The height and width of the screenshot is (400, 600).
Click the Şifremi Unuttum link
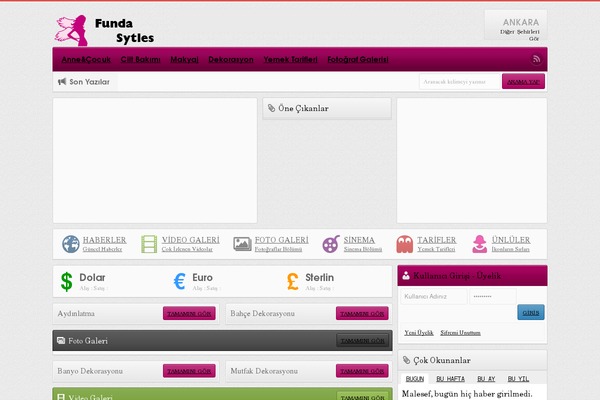(460, 333)
